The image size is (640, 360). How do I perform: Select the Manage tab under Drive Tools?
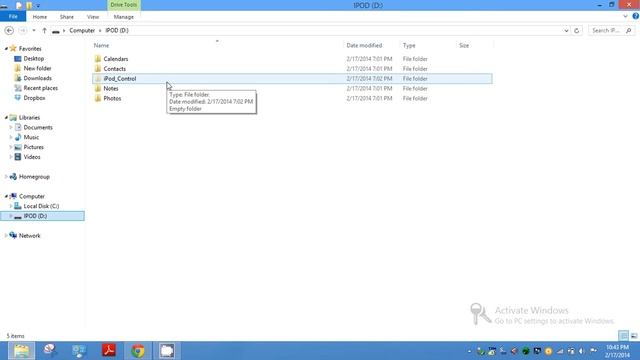(124, 17)
